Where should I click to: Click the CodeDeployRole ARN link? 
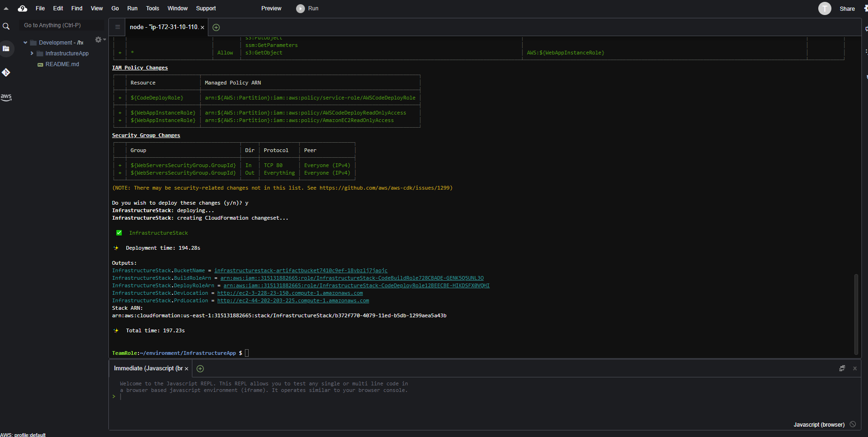(357, 285)
